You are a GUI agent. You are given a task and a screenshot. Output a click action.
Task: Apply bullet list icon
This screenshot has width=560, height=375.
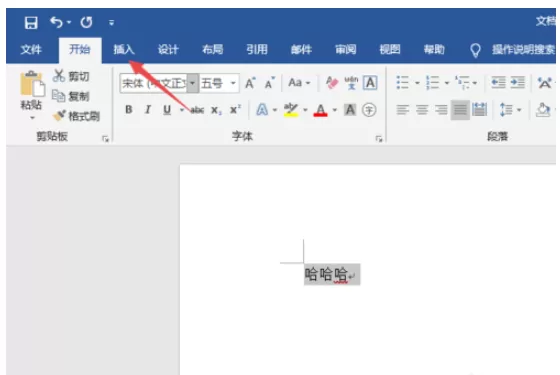pos(402,83)
